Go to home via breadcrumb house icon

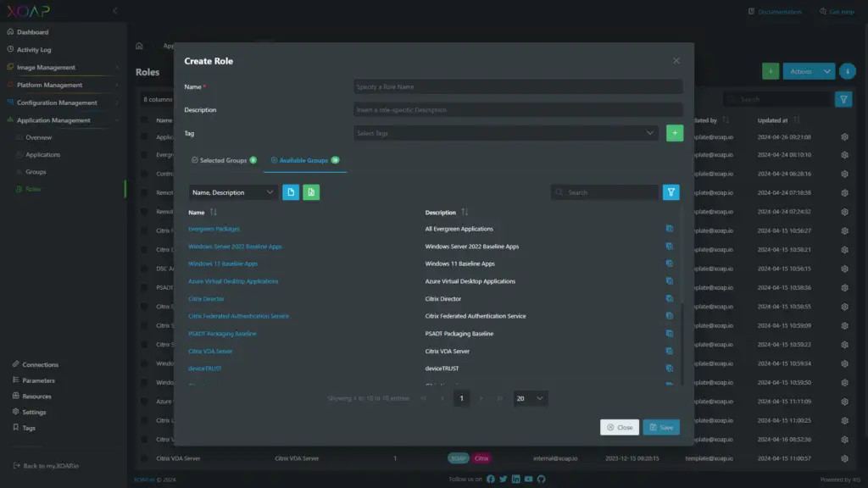pos(140,46)
